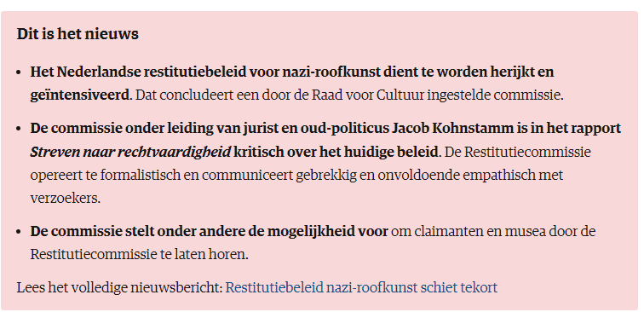Click the first bullet point marker
This screenshot has width=644, height=312.
pyautogui.click(x=19, y=72)
